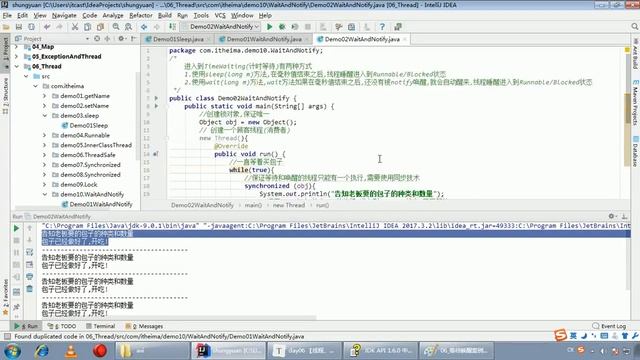Collapse the demo10.WaitAndNotify package
This screenshot has width=640, height=360.
45,194
